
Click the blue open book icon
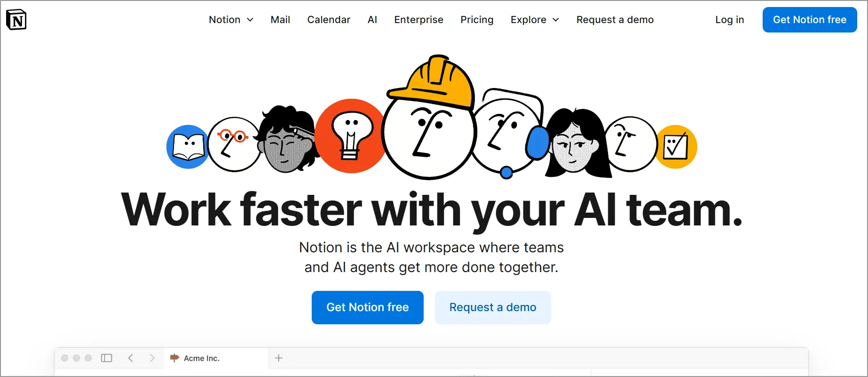click(x=188, y=147)
